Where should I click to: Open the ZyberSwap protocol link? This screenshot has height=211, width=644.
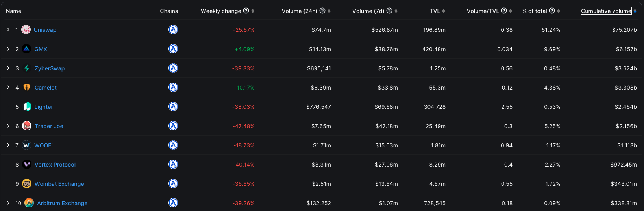pos(50,68)
